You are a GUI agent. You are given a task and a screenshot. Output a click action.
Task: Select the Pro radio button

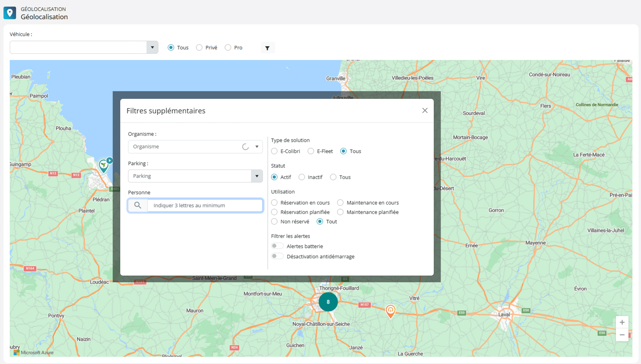228,48
